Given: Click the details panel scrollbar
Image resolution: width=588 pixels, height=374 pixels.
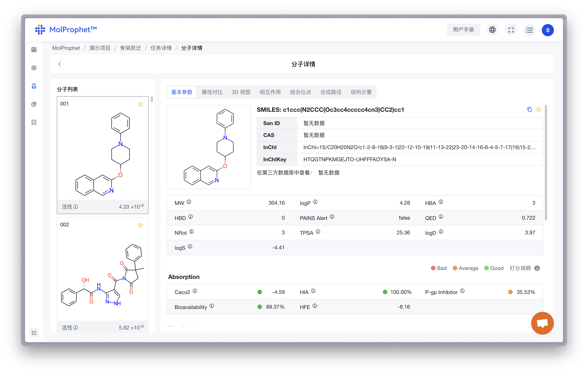Looking at the screenshot, I should coord(546,163).
